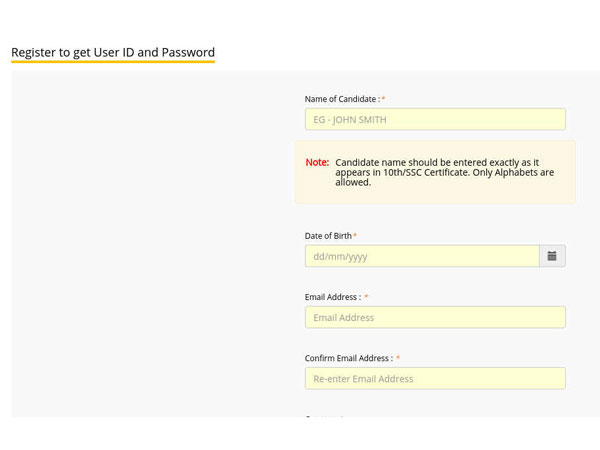Click the yellow underline beneath the heading
Screen dimensions: 600x450
coord(113,61)
